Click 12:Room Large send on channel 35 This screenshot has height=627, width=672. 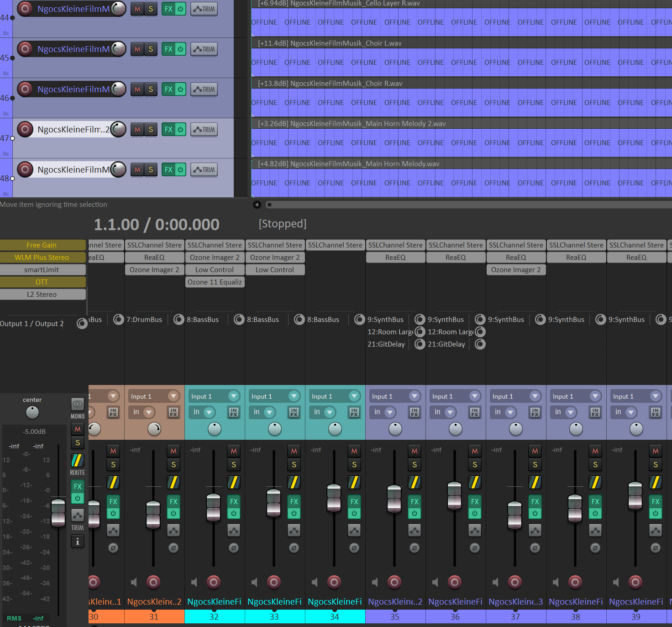390,332
